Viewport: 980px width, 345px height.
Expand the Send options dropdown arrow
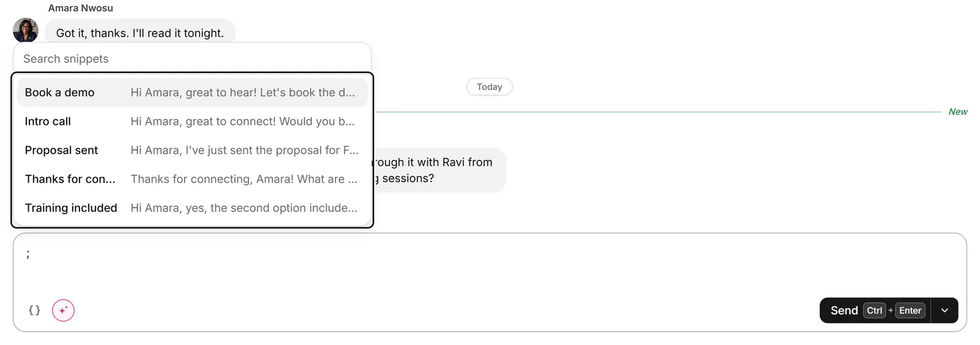pyautogui.click(x=944, y=311)
